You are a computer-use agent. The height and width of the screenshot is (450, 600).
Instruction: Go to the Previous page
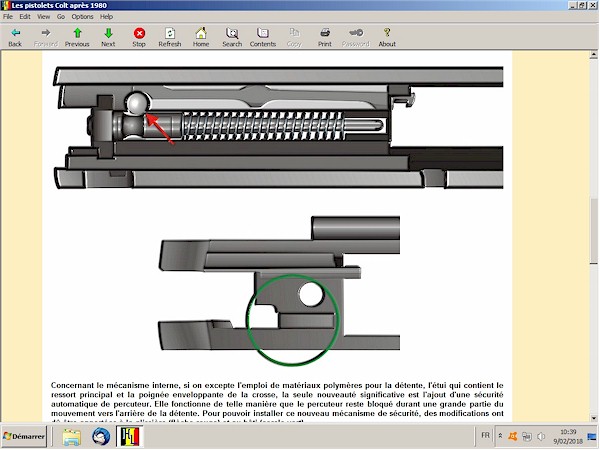(x=77, y=37)
